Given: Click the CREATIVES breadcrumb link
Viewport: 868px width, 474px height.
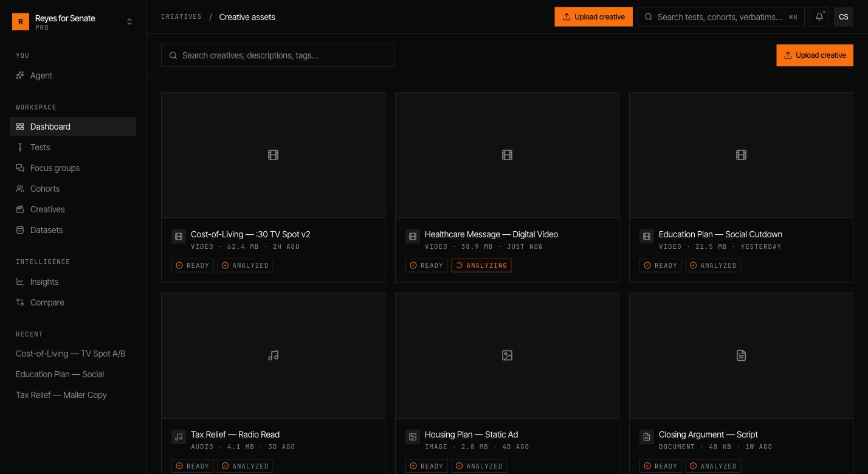Looking at the screenshot, I should (x=181, y=17).
